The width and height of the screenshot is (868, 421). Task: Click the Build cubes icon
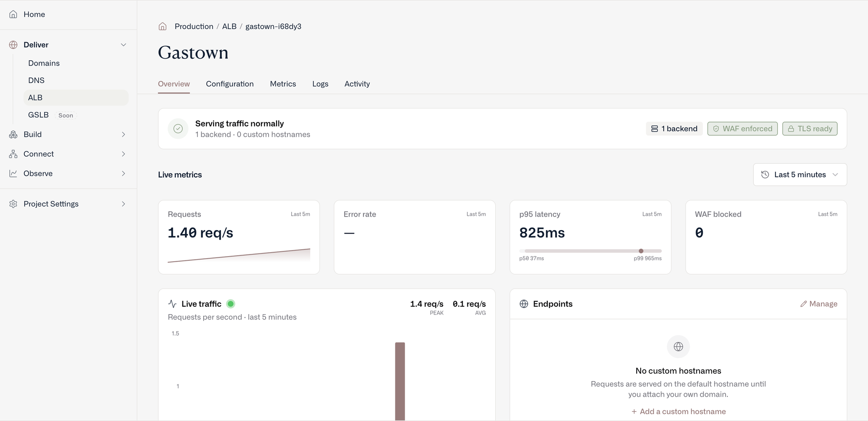click(x=13, y=135)
